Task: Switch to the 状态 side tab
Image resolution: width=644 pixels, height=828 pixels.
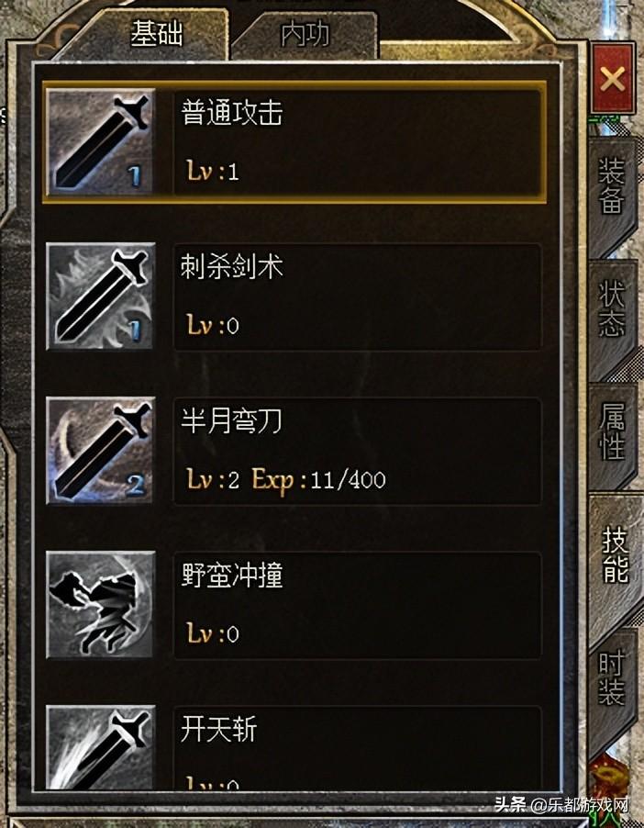Action: pos(612,309)
